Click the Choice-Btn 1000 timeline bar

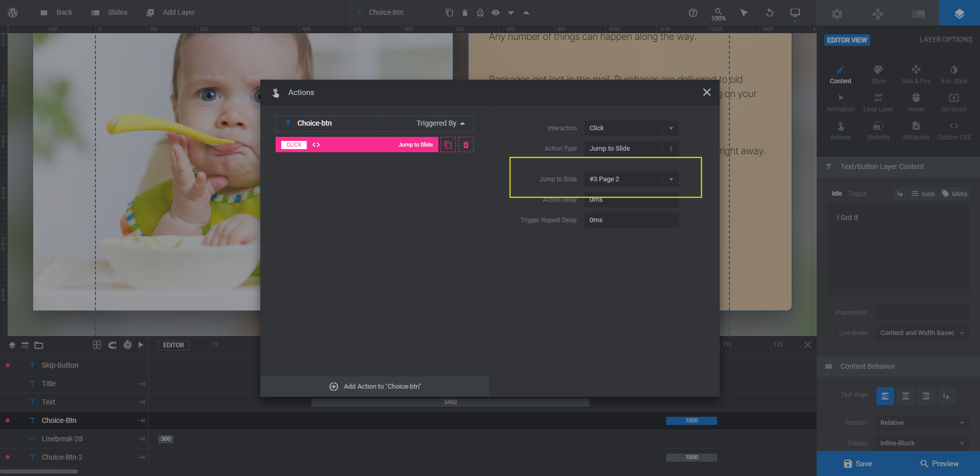692,421
